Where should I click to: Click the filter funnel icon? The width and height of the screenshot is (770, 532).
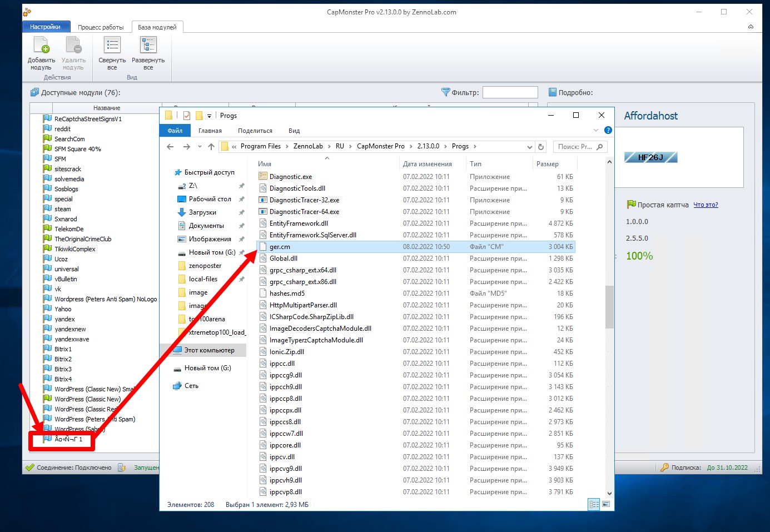point(446,92)
